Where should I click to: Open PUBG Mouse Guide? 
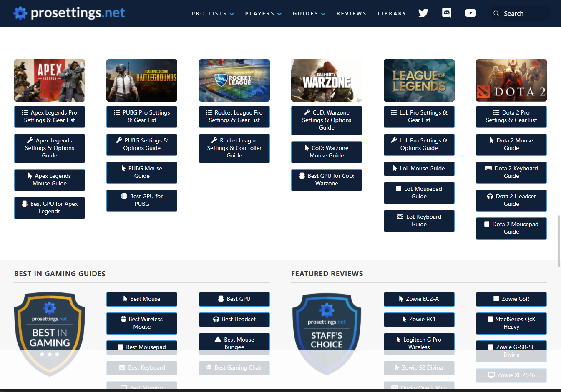coord(142,172)
